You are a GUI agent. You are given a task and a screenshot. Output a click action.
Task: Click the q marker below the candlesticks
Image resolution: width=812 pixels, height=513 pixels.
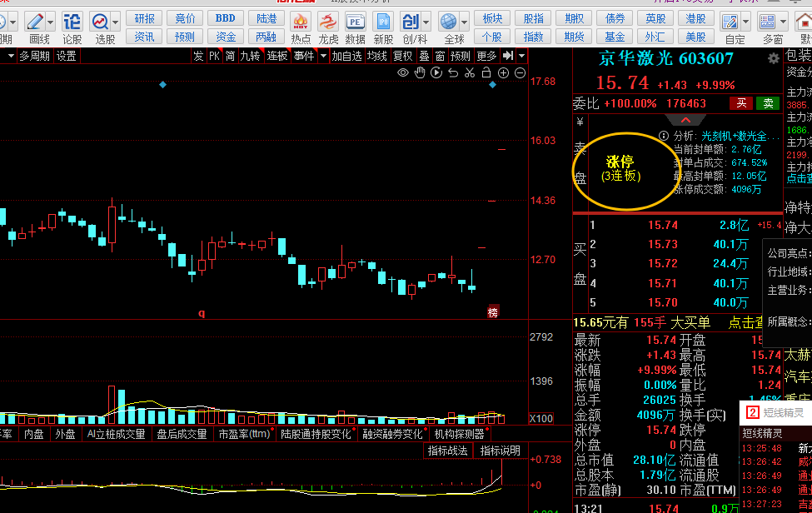[202, 313]
